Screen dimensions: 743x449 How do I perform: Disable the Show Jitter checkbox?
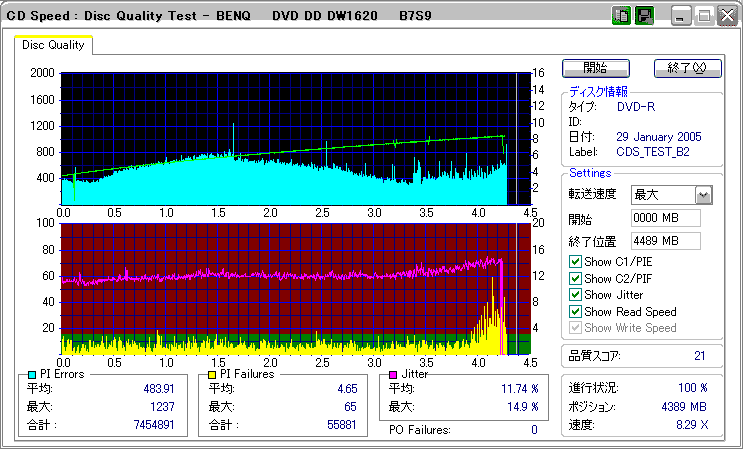(575, 295)
